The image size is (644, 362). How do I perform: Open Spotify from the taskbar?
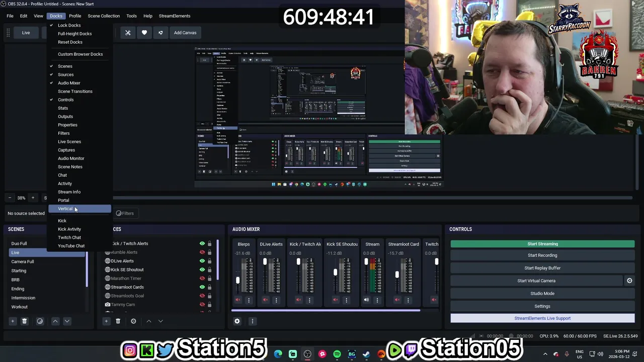(337, 354)
